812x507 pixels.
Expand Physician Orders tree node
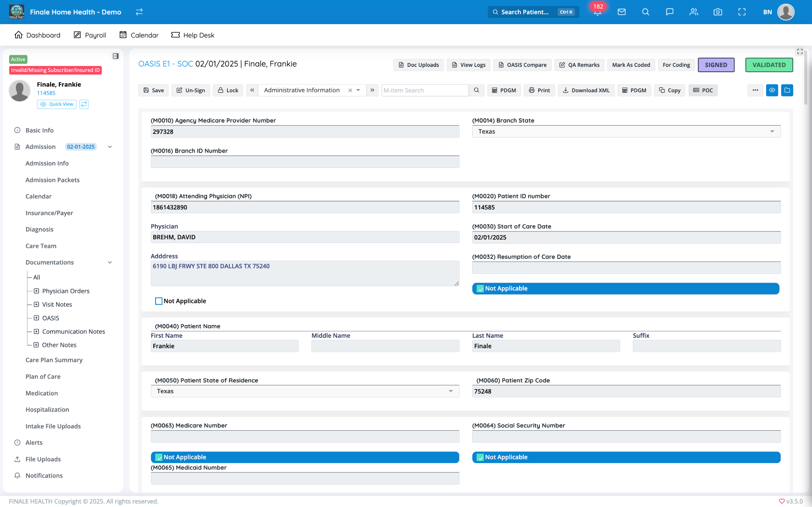pyautogui.click(x=36, y=291)
